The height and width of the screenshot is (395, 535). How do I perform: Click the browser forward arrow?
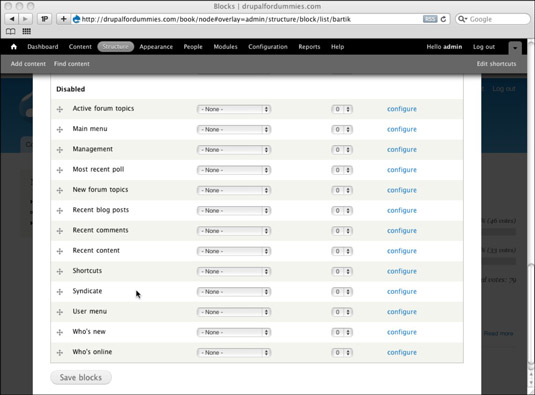pos(25,19)
